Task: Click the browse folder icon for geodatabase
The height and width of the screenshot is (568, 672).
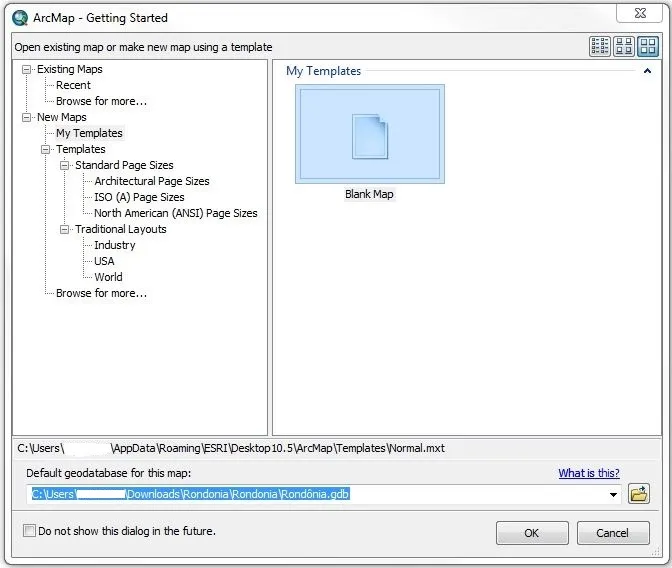Action: click(x=638, y=494)
